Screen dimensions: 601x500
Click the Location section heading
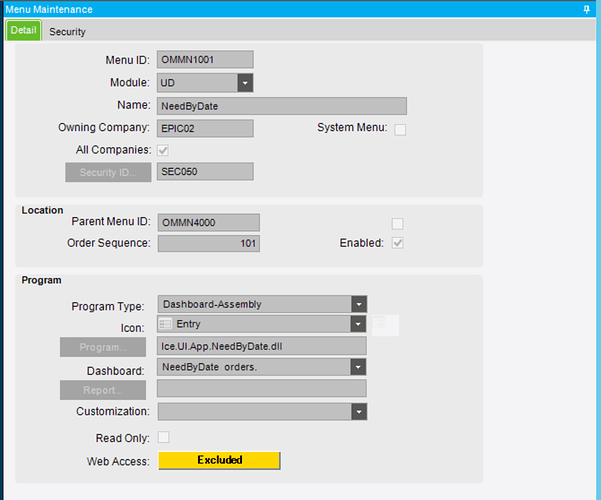pyautogui.click(x=42, y=210)
